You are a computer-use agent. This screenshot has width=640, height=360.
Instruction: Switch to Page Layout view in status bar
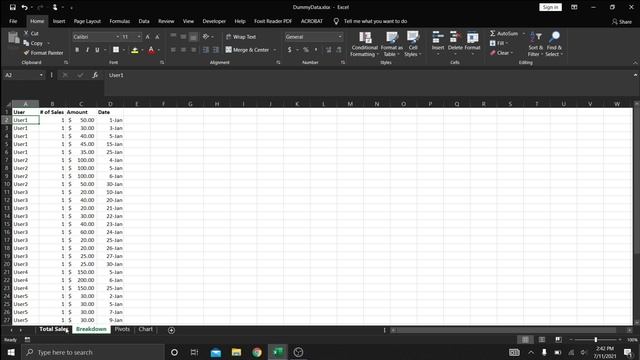[542, 340]
